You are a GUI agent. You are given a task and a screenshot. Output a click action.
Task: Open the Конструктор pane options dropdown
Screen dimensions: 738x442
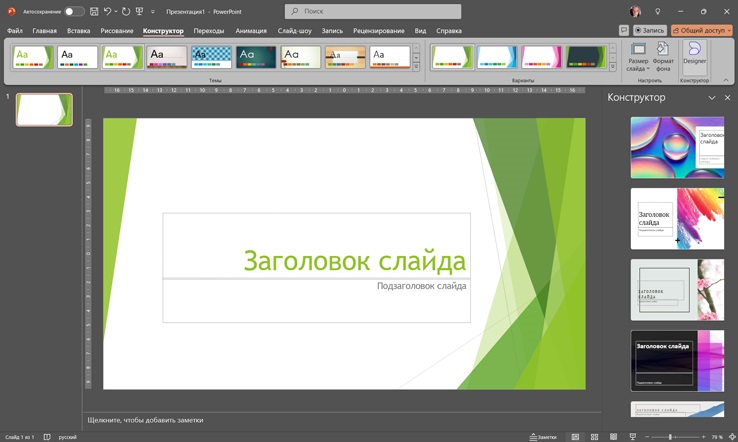[x=712, y=98]
